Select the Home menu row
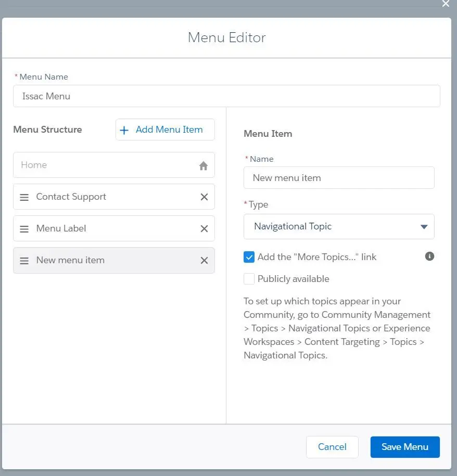457x476 pixels. [114, 165]
